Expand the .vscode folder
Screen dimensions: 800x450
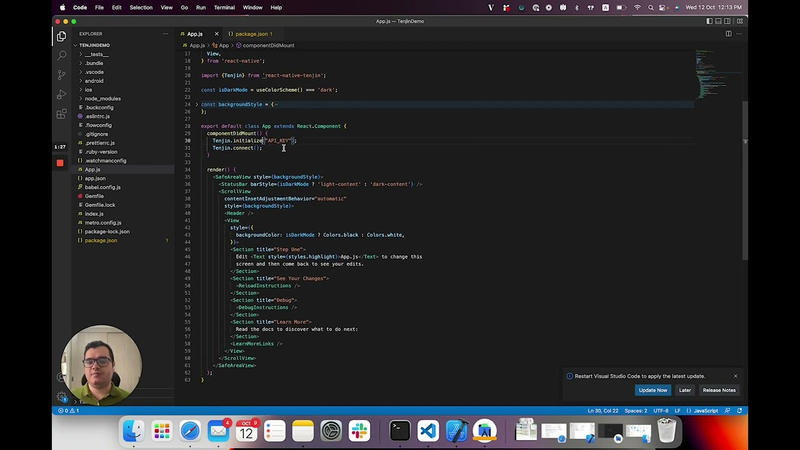tap(94, 72)
